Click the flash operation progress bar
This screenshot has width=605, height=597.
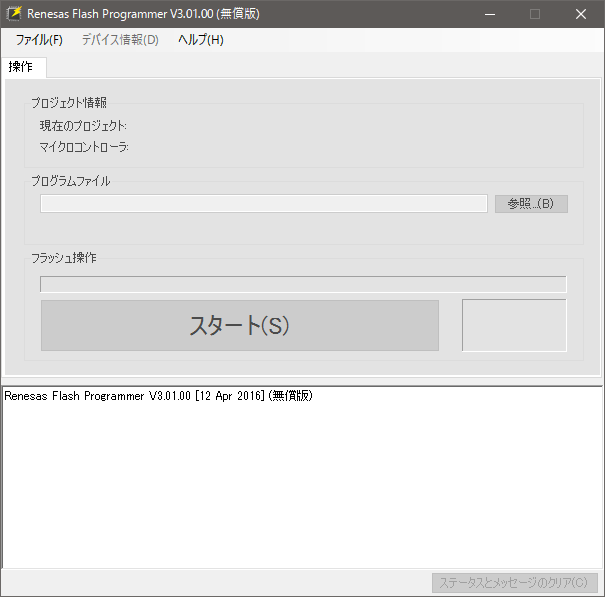[303, 284]
